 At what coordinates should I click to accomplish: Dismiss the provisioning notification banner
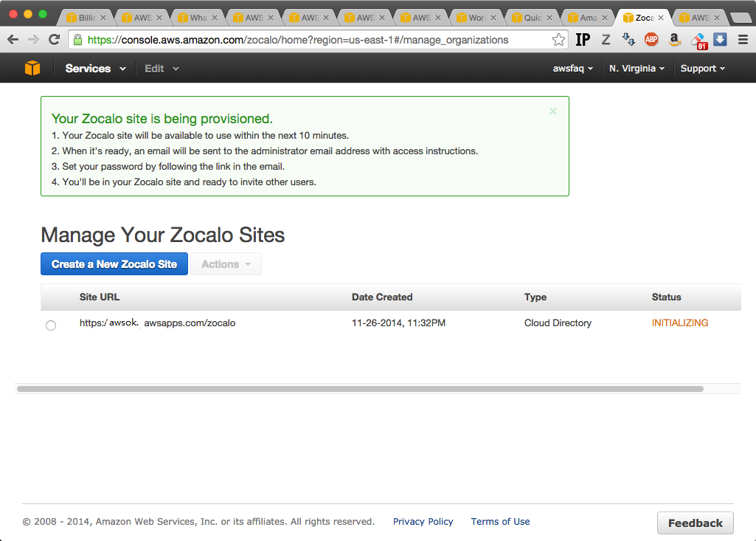553,111
